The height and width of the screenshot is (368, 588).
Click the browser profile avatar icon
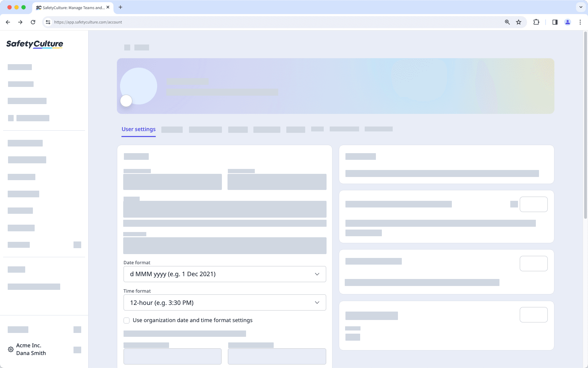pos(567,22)
